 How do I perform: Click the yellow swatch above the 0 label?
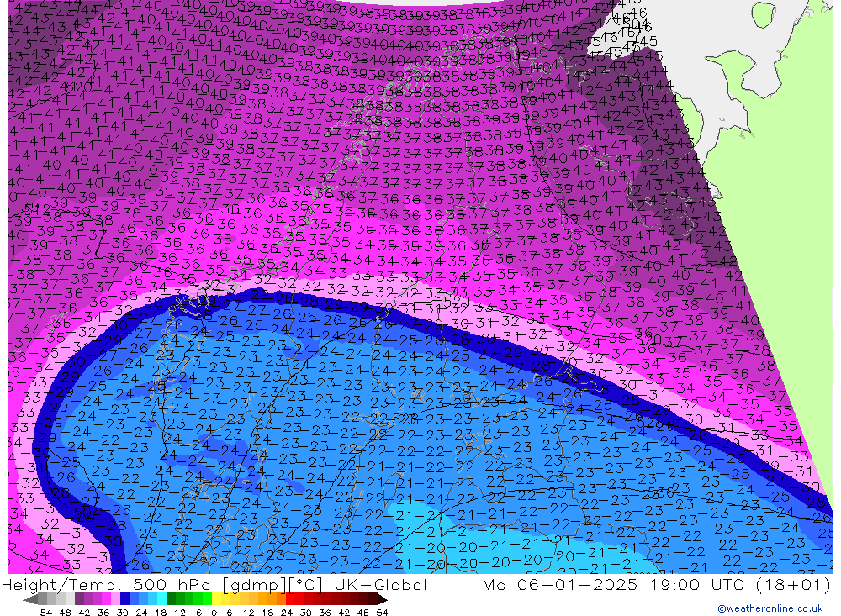pyautogui.click(x=216, y=599)
